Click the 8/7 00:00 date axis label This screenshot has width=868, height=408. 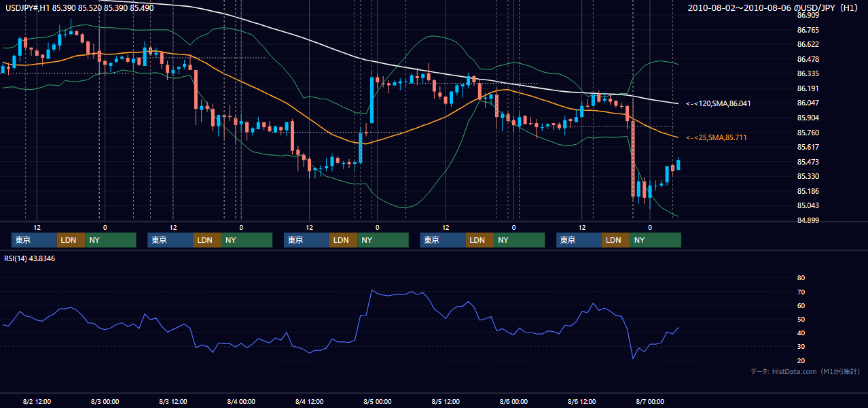pos(650,401)
